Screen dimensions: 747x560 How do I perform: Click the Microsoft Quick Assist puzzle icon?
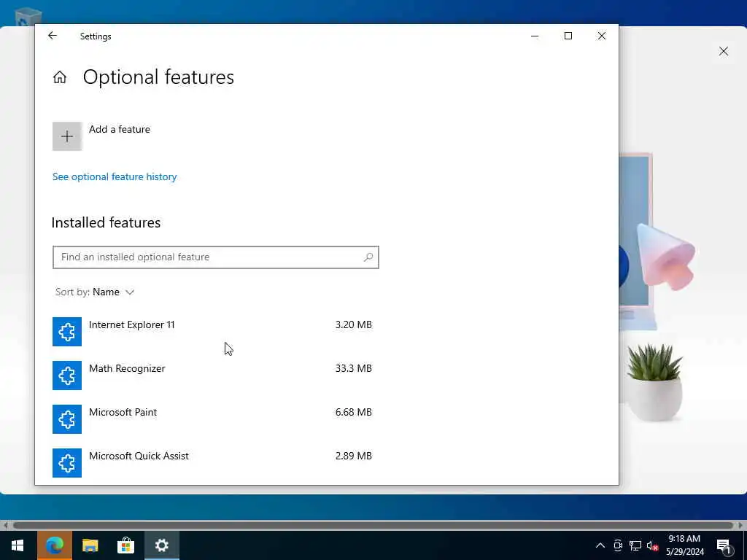click(x=67, y=463)
